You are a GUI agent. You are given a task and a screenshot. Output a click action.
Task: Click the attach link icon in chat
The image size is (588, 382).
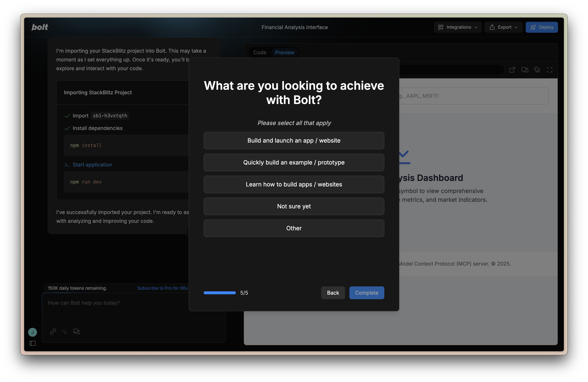click(x=53, y=331)
